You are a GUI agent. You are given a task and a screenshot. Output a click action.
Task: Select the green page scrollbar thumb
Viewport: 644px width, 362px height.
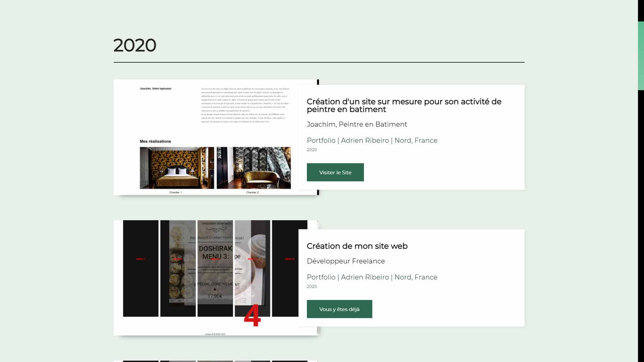(641, 56)
